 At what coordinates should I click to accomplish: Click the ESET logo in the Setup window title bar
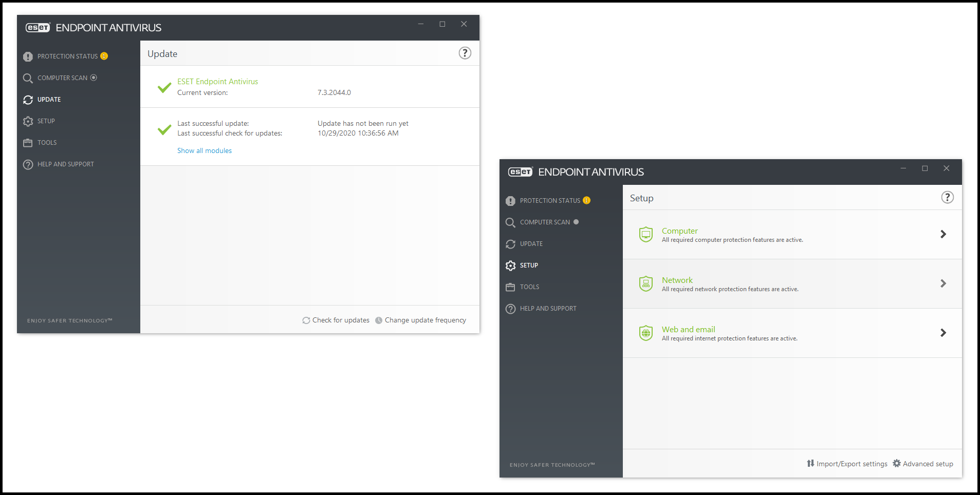(x=521, y=172)
